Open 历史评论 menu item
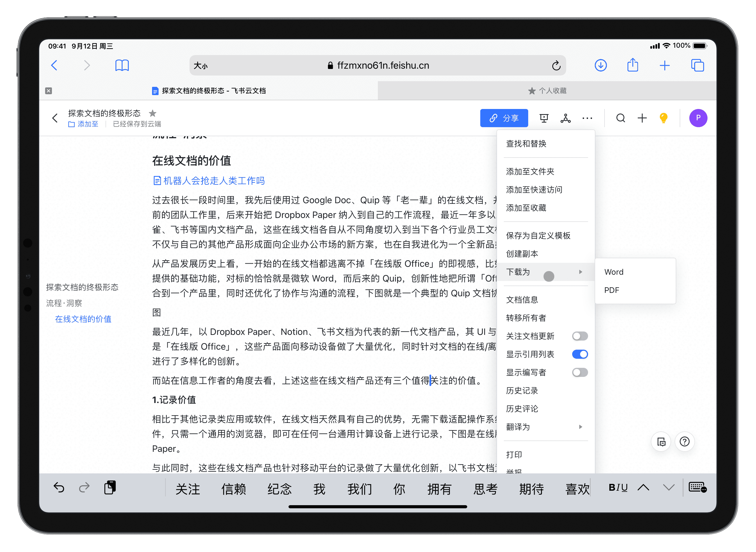The width and height of the screenshot is (756, 552). pyautogui.click(x=546, y=409)
